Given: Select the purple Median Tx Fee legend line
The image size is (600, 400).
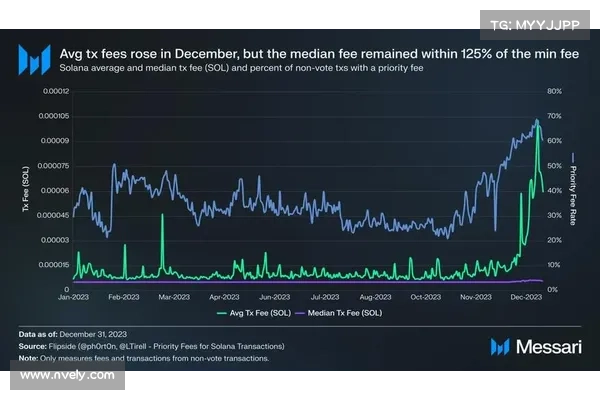Looking at the screenshot, I should [x=300, y=313].
